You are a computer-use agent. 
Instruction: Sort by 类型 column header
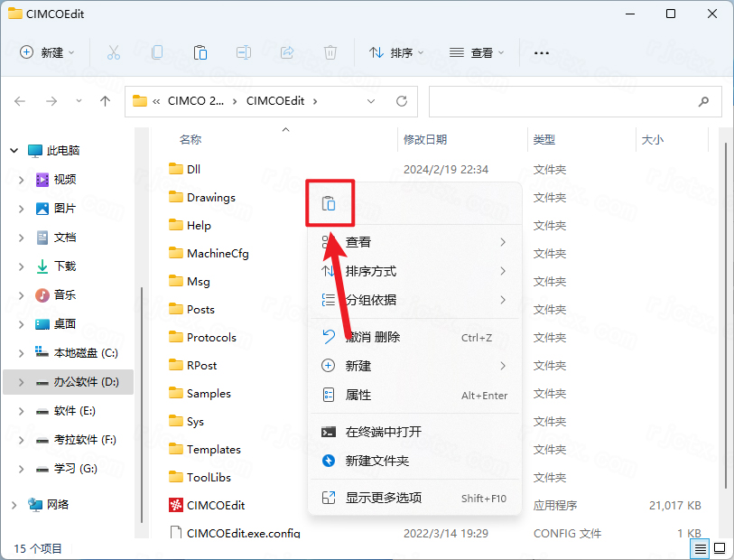pos(544,139)
